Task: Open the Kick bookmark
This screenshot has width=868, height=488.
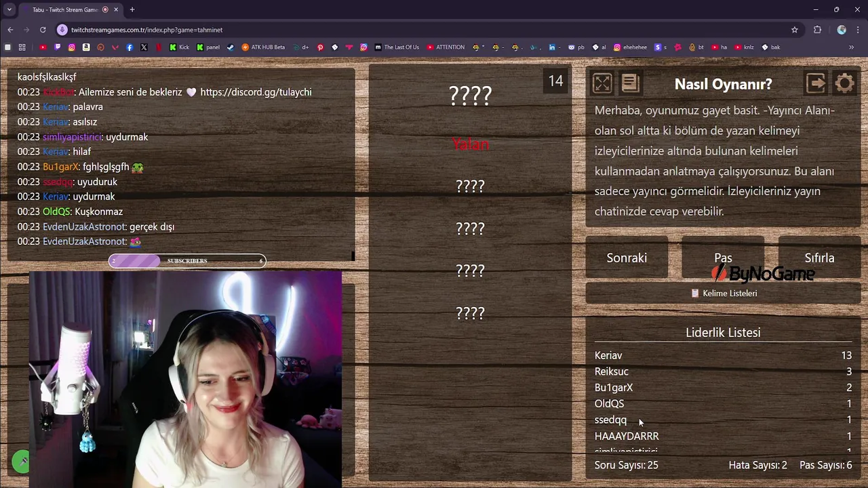Action: [179, 47]
